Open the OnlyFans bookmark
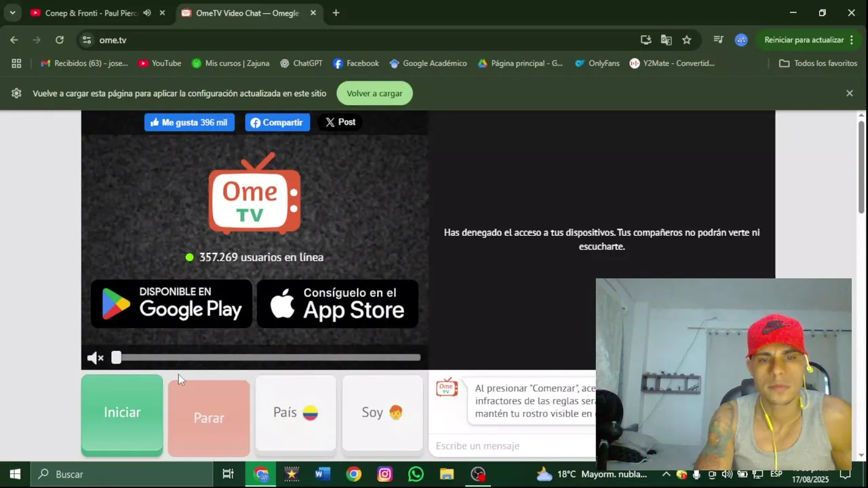Screen dimensions: 868x488 coord(597,63)
